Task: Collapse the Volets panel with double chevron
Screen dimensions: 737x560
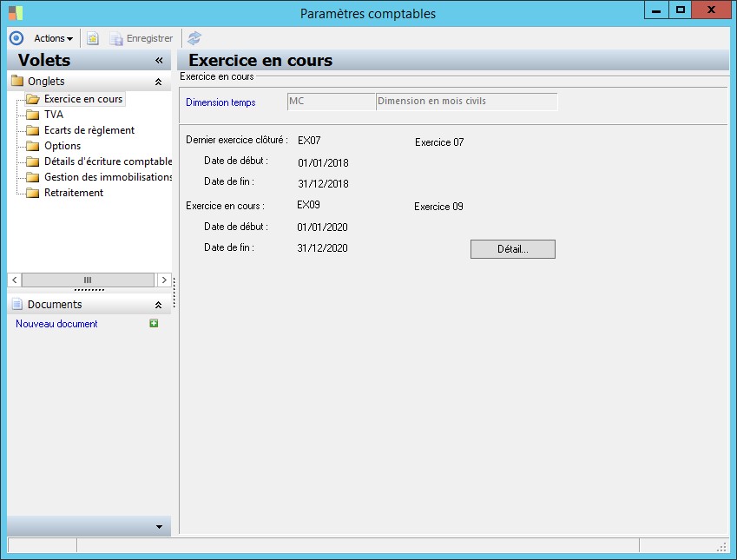Action: 159,61
